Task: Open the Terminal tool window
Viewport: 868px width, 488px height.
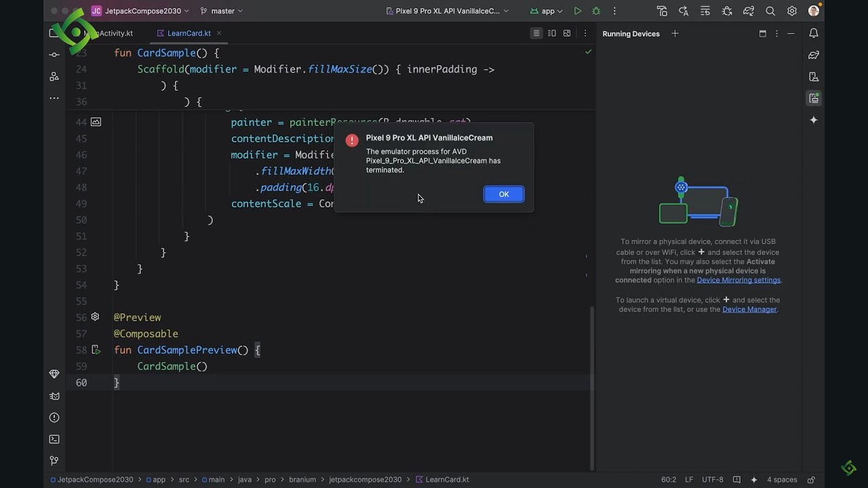Action: [x=54, y=439]
